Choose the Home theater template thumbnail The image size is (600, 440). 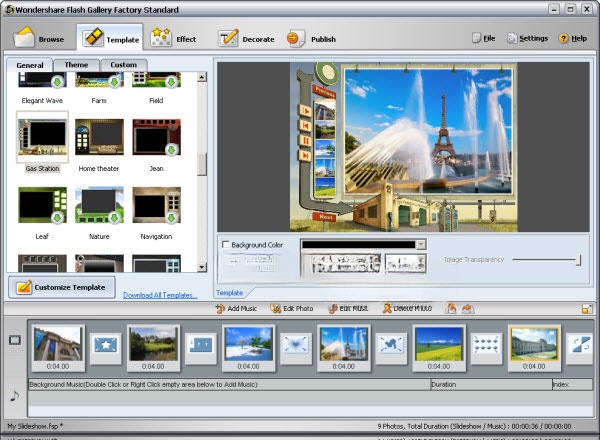[x=99, y=137]
